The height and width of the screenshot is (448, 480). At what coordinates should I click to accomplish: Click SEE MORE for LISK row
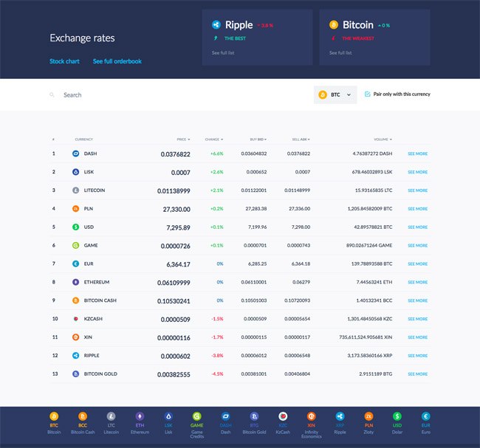[417, 172]
